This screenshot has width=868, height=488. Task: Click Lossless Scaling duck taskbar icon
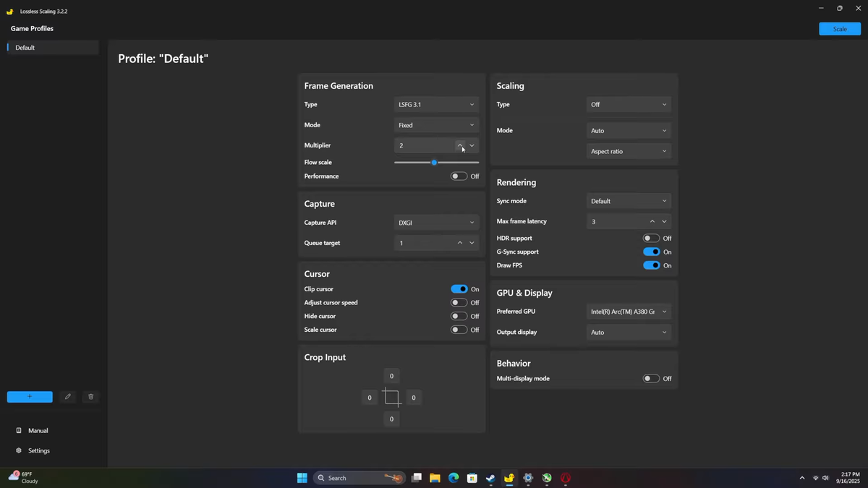tap(509, 478)
